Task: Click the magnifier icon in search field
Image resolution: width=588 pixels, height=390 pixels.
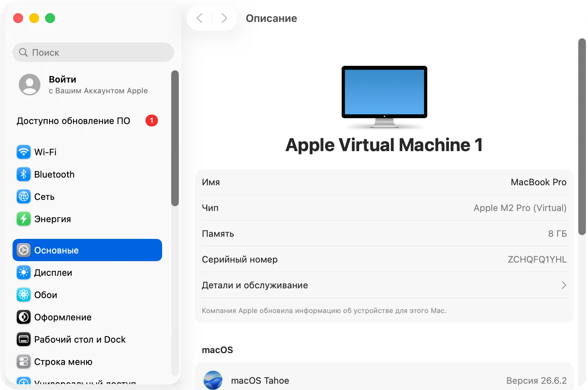Action: 23,53
